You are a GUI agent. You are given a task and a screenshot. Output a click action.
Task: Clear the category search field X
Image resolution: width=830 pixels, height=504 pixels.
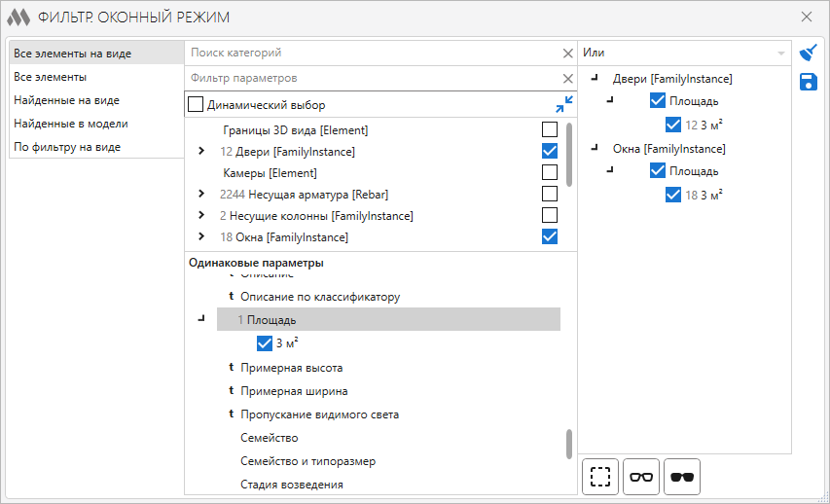(568, 54)
